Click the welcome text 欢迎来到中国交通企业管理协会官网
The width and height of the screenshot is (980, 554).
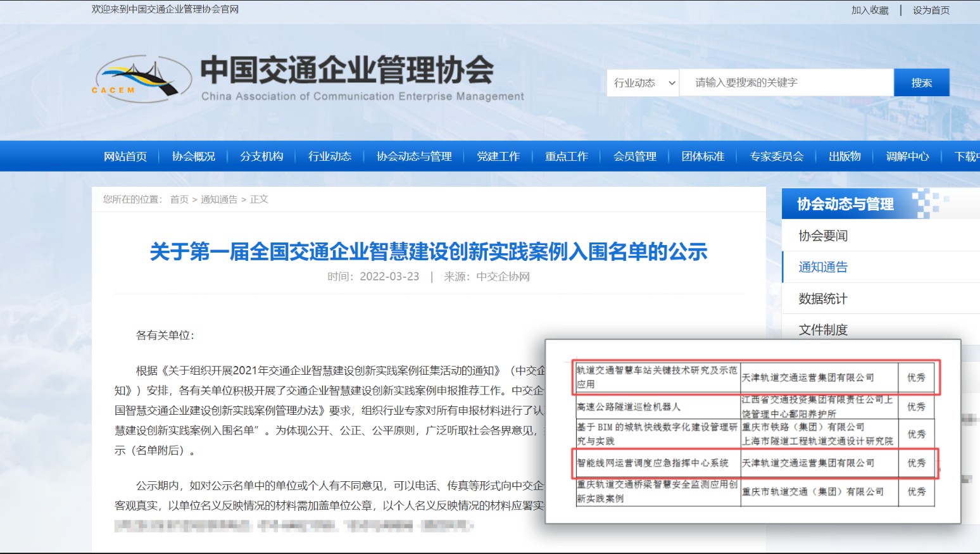click(x=165, y=9)
